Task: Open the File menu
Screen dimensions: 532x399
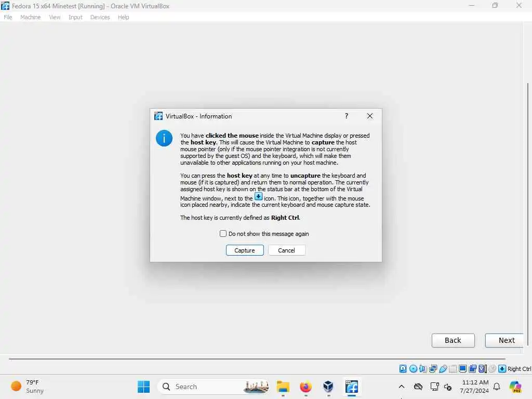Action: tap(8, 17)
